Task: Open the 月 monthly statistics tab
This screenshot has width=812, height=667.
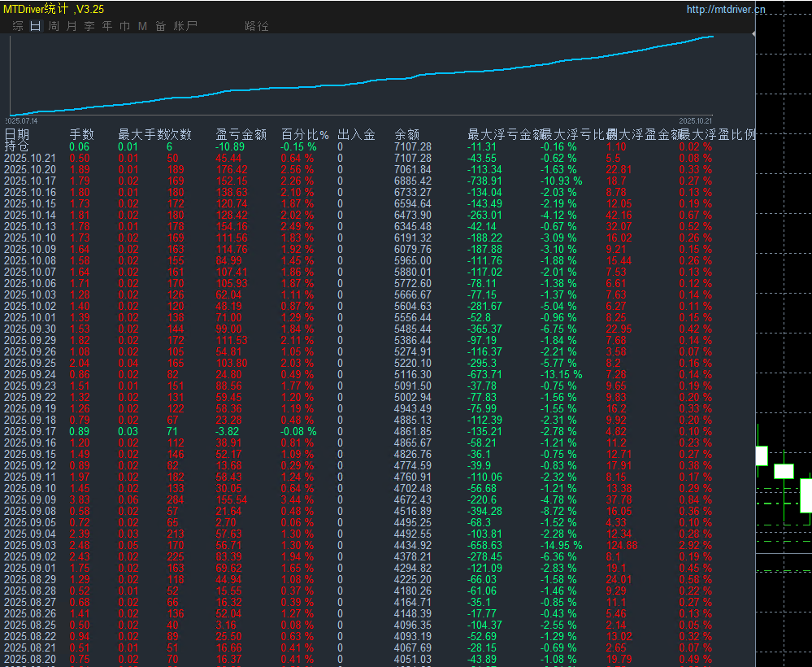Action: click(72, 26)
